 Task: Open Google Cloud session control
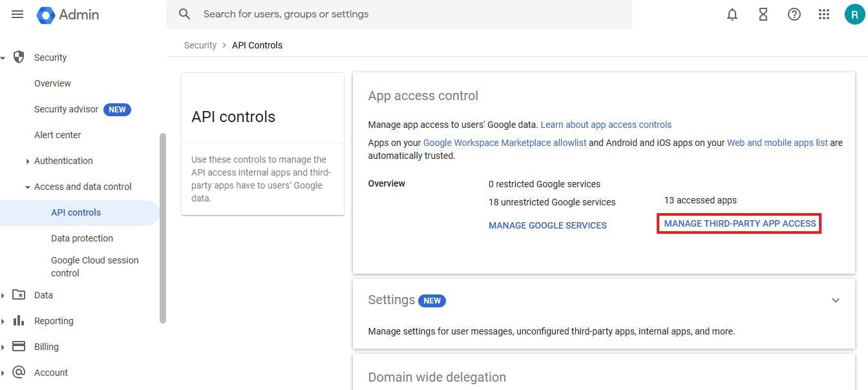tap(94, 267)
